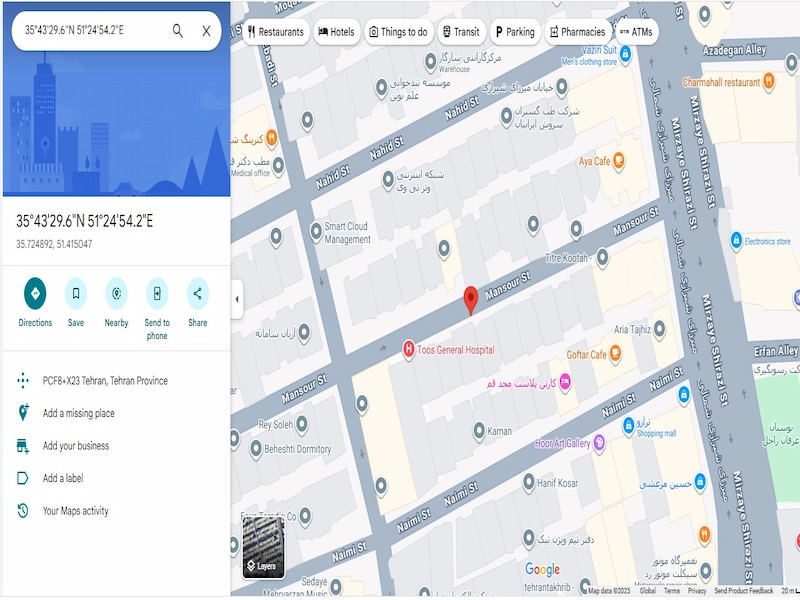
Task: Click the Rey Soleh pin
Action: (x=302, y=424)
